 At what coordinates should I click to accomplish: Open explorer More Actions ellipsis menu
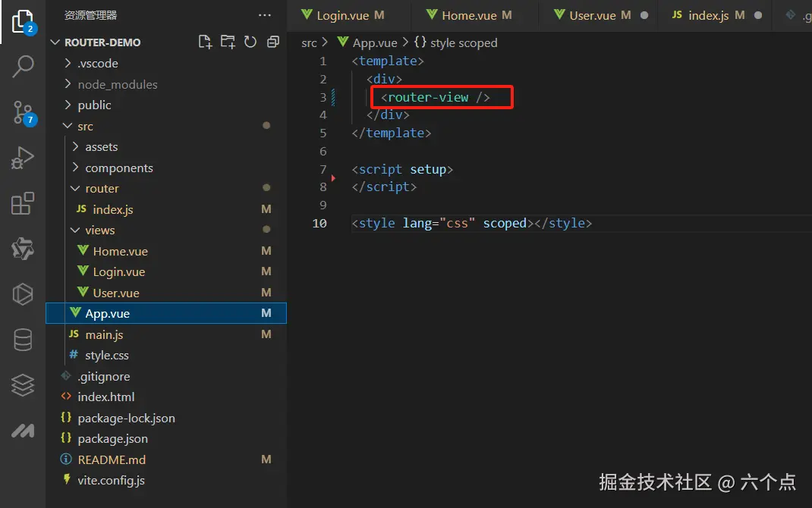(x=265, y=15)
